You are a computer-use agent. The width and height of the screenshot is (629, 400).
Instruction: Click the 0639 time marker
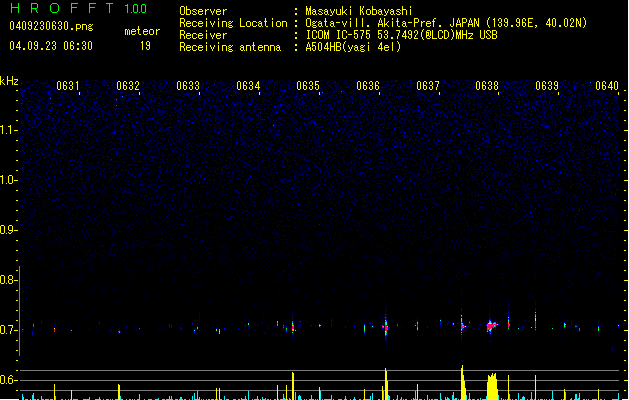click(547, 86)
